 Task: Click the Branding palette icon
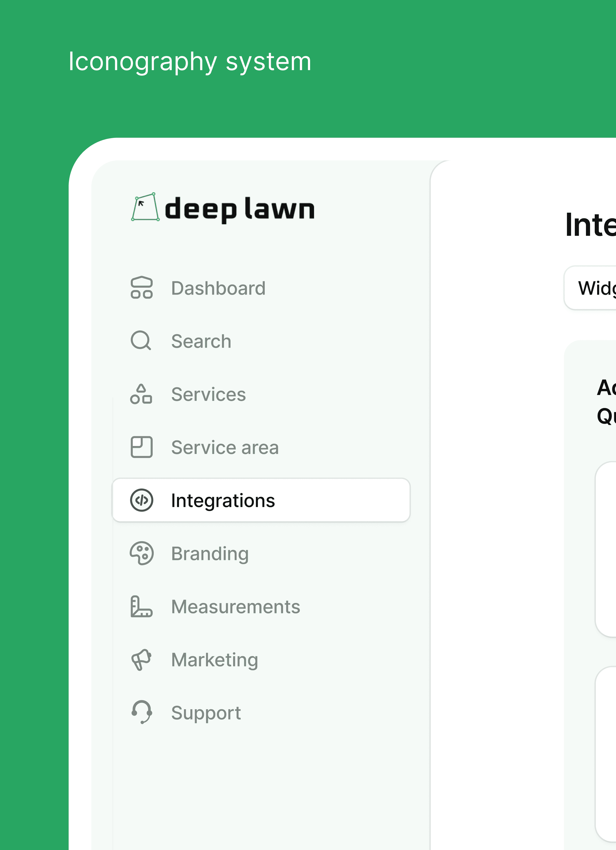click(x=141, y=553)
